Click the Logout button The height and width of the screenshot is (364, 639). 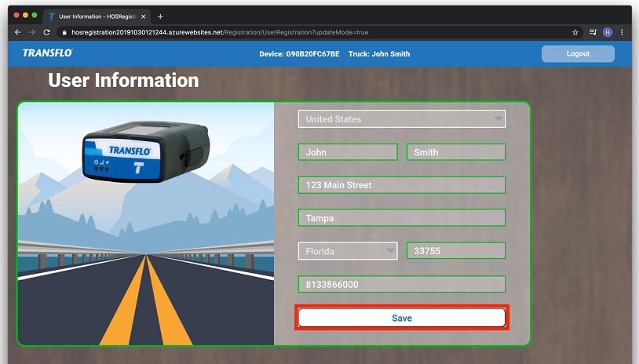578,53
